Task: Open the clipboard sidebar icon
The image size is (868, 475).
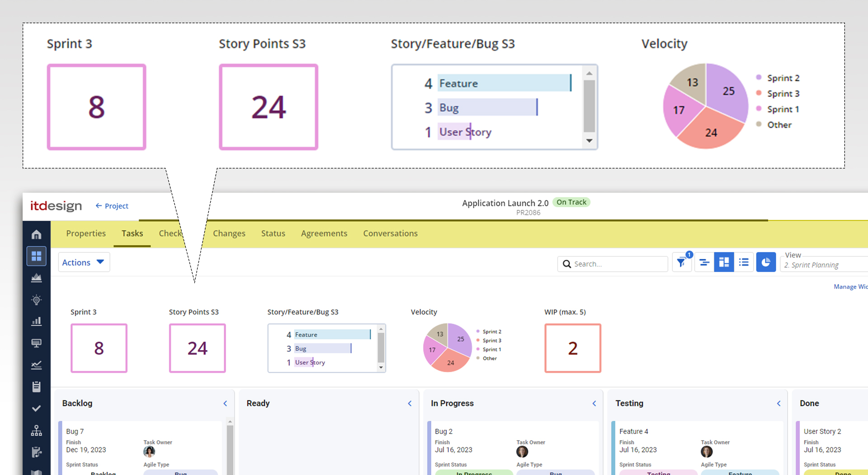Action: coord(37,386)
